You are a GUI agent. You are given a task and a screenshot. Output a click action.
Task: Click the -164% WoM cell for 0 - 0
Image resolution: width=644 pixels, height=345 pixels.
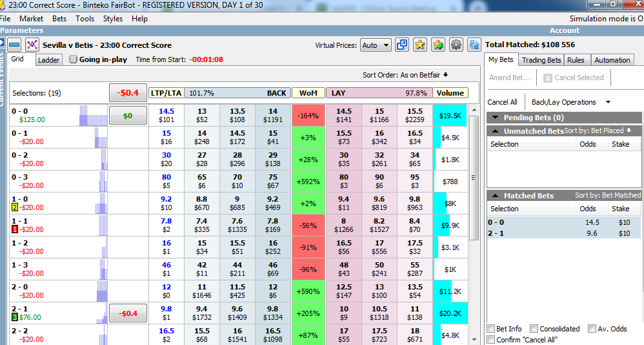pos(308,116)
